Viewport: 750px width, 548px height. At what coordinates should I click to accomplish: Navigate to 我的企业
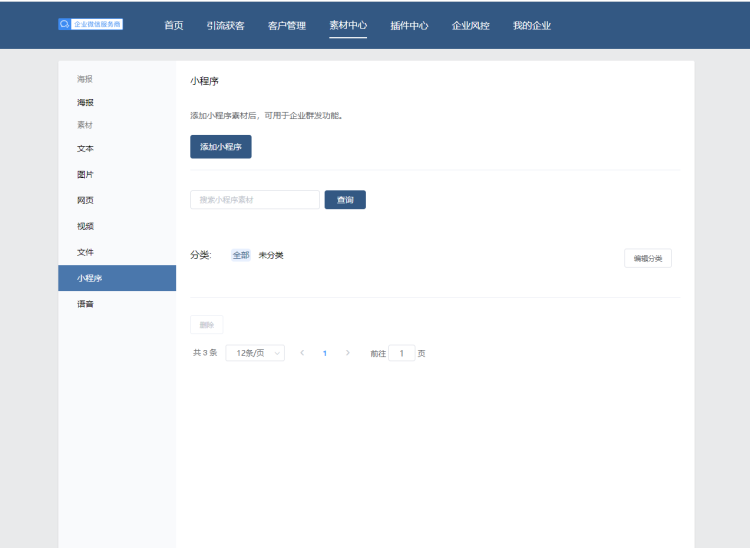pos(532,25)
